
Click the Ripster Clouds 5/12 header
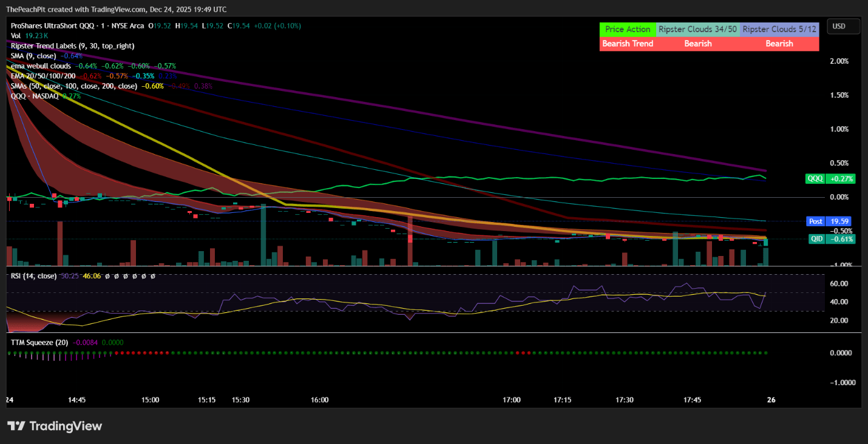click(779, 29)
